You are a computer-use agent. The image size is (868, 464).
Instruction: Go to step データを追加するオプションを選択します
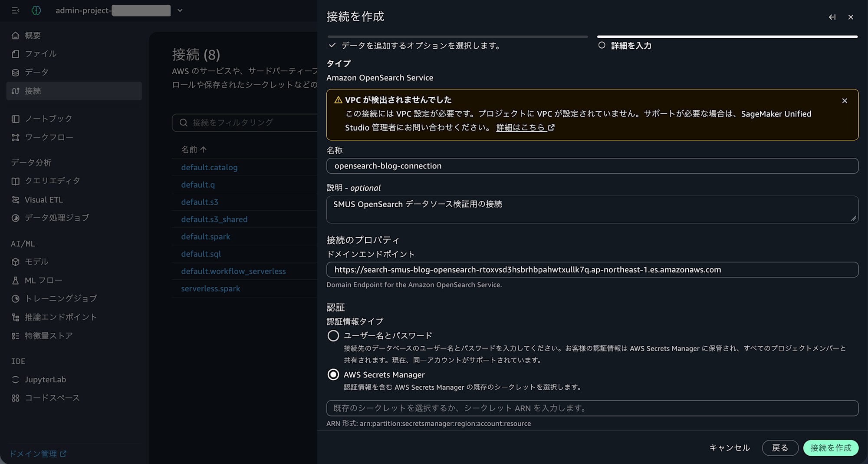pos(421,46)
